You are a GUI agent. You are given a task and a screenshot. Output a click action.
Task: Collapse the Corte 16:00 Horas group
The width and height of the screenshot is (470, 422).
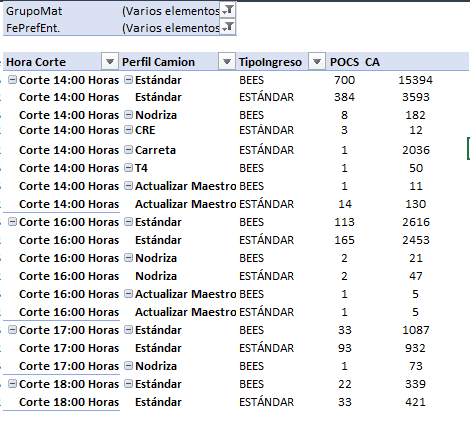tap(12, 222)
